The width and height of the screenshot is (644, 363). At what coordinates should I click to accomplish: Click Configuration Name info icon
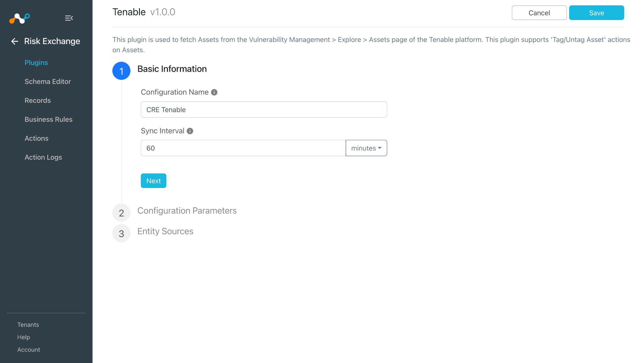pyautogui.click(x=214, y=92)
